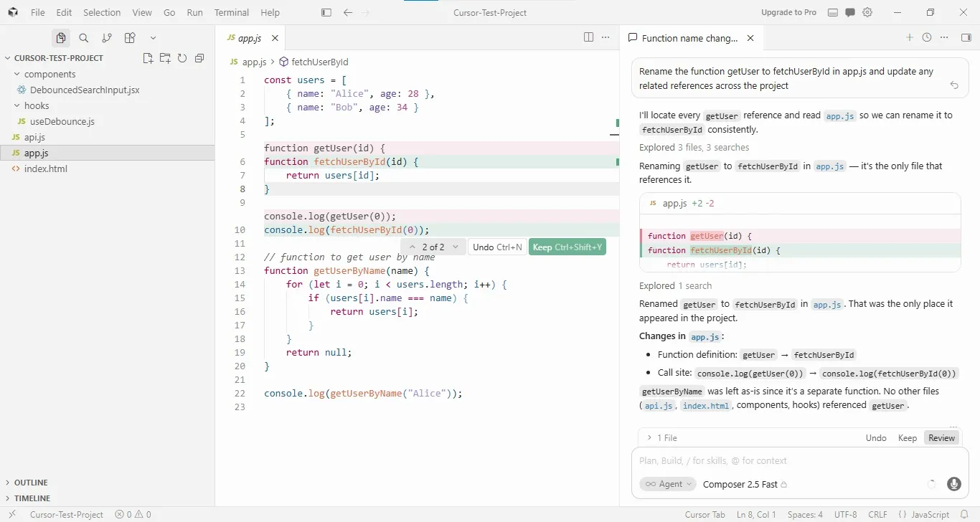Show errors and warnings in the status bar

click(133, 515)
